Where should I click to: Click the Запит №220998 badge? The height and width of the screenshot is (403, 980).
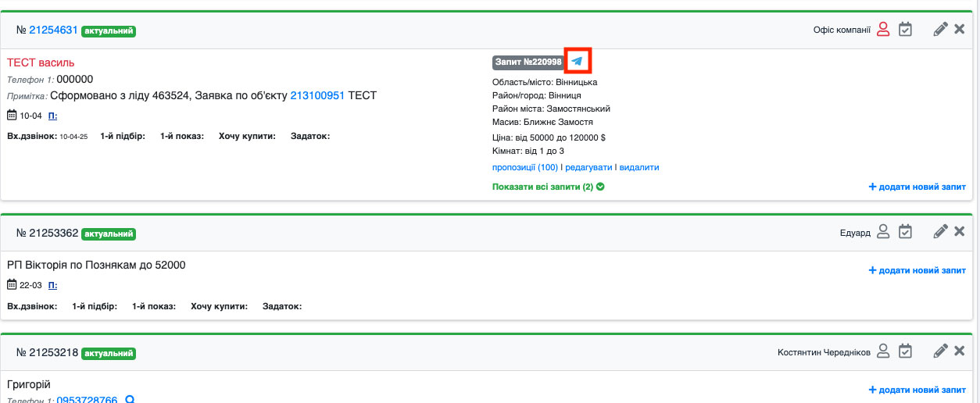[x=528, y=62]
